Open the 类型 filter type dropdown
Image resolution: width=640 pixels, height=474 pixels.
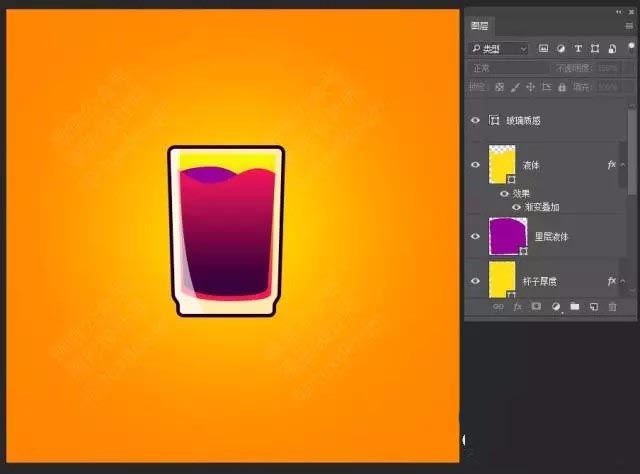point(499,49)
